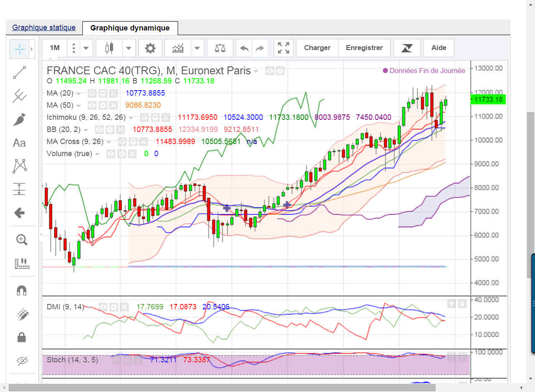Open the interval dropdown arrow beside 1M

point(86,48)
